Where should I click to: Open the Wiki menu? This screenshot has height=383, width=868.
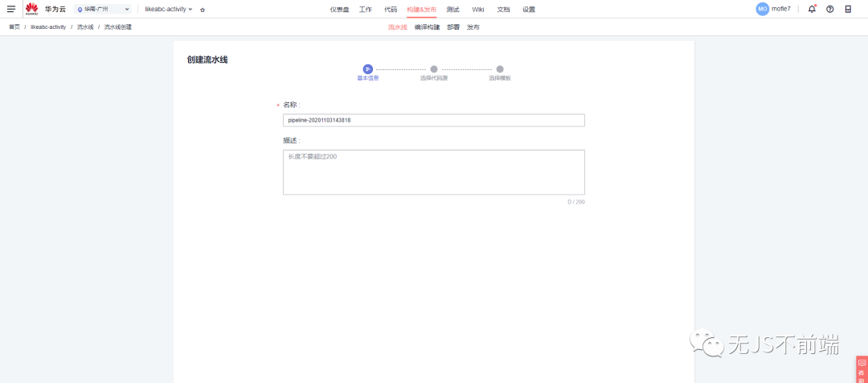[x=477, y=10]
